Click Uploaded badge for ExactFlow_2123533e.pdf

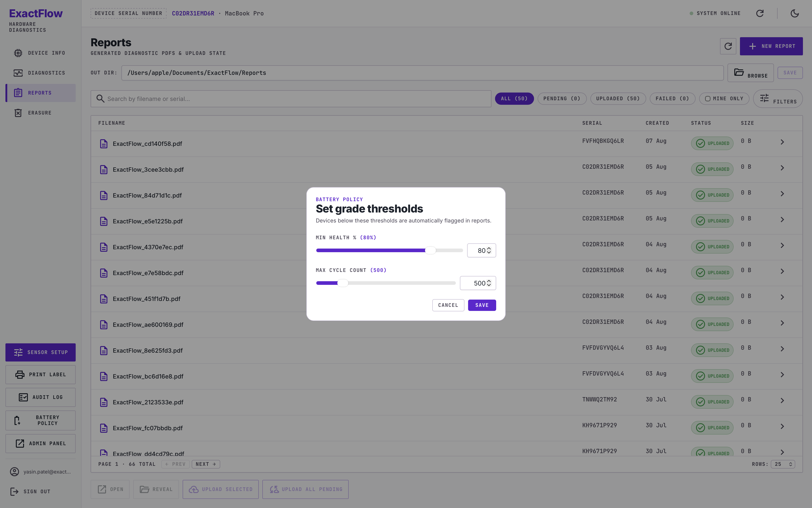tap(712, 402)
